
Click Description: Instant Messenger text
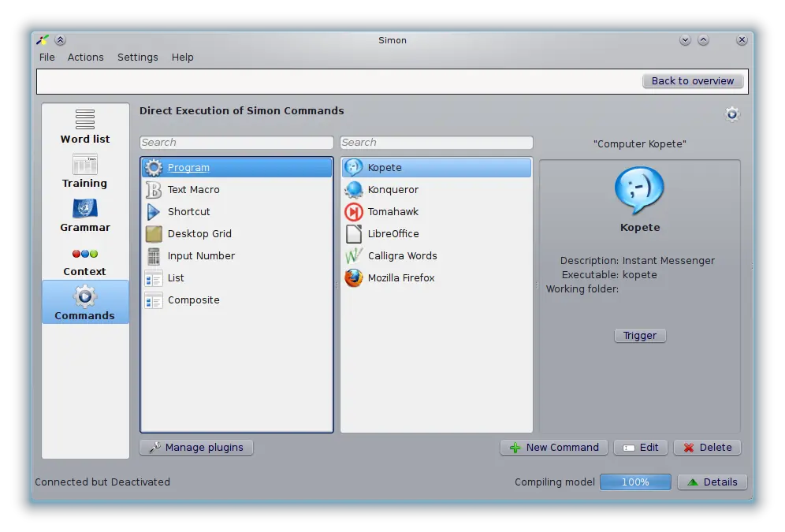click(x=638, y=261)
